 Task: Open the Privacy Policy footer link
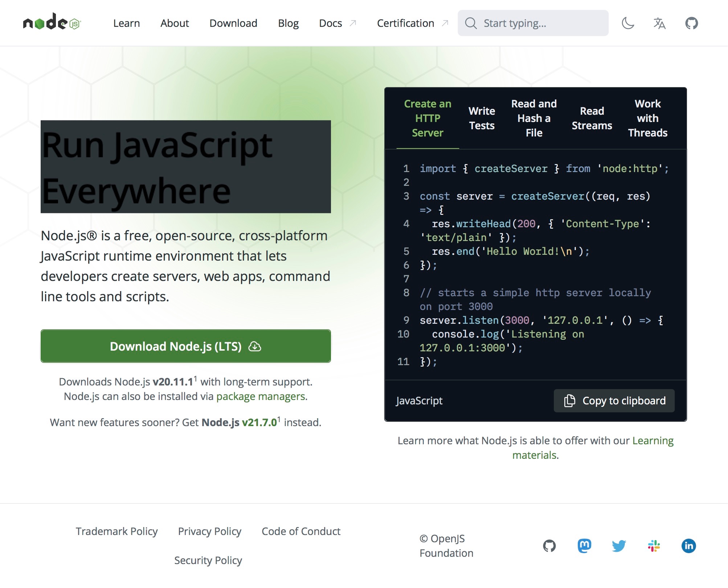coord(209,531)
